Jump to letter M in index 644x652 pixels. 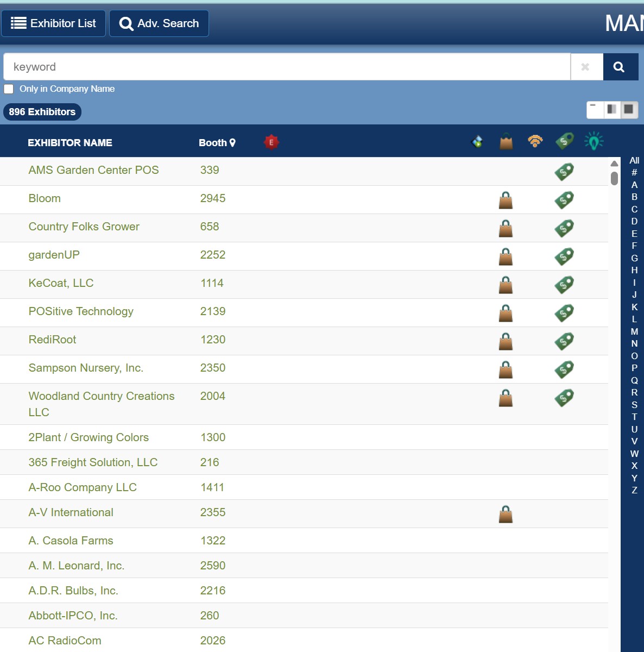[634, 331]
